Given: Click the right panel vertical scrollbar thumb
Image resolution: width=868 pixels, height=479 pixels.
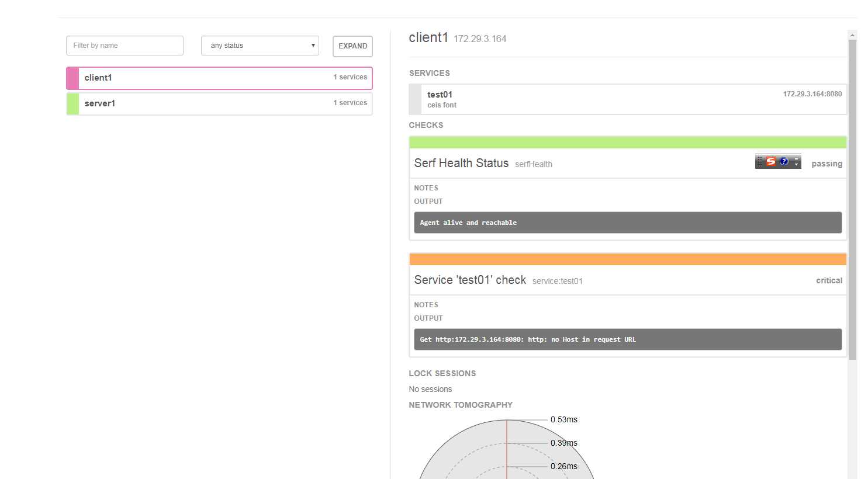Looking at the screenshot, I should tap(852, 199).
